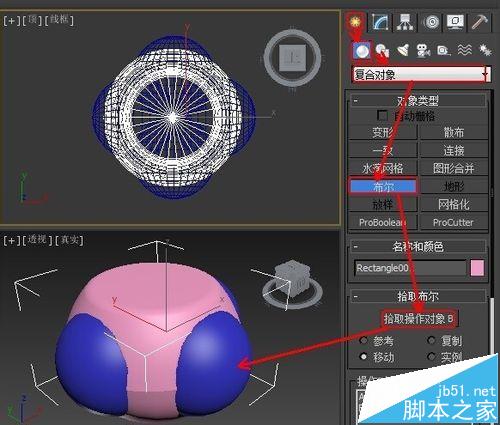Open the top viewport 线框 shading menu
This screenshot has width=500, height=425.
[59, 20]
